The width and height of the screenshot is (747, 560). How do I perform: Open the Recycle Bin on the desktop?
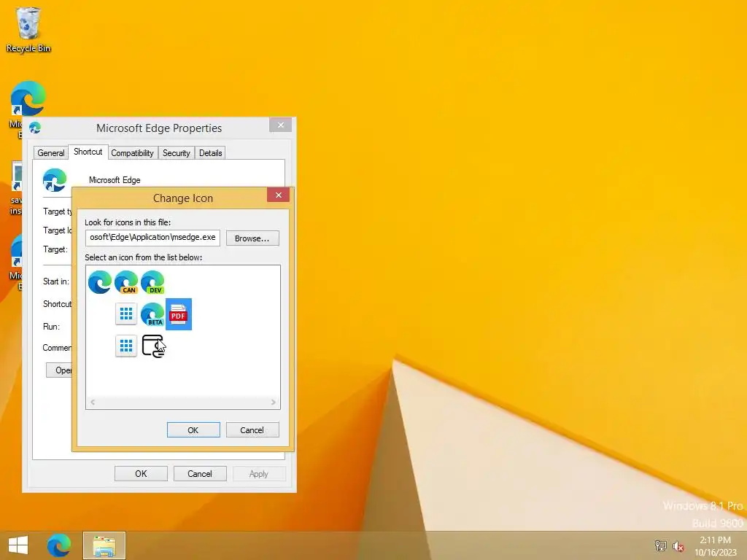pyautogui.click(x=28, y=29)
